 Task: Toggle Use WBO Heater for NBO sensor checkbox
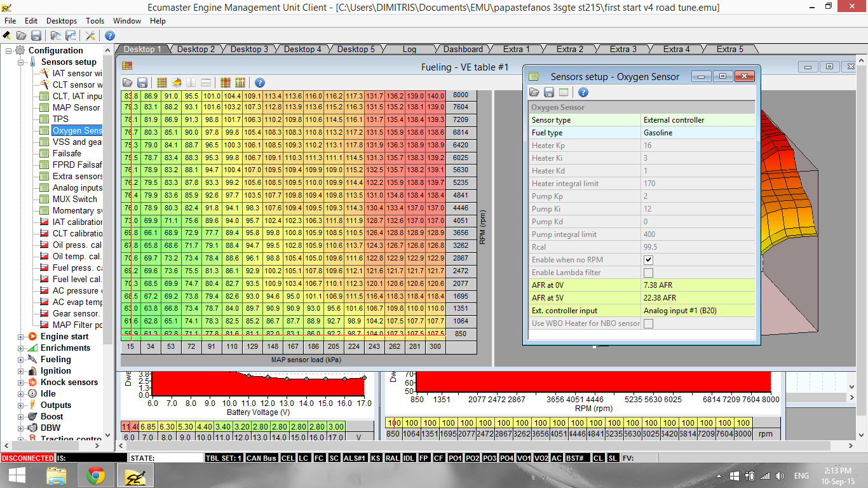click(648, 323)
